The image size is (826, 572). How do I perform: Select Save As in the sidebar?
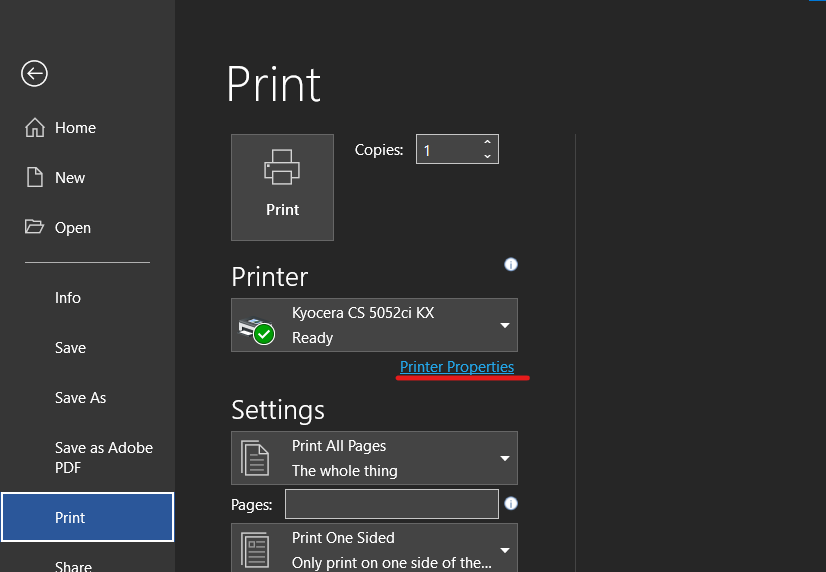click(80, 398)
